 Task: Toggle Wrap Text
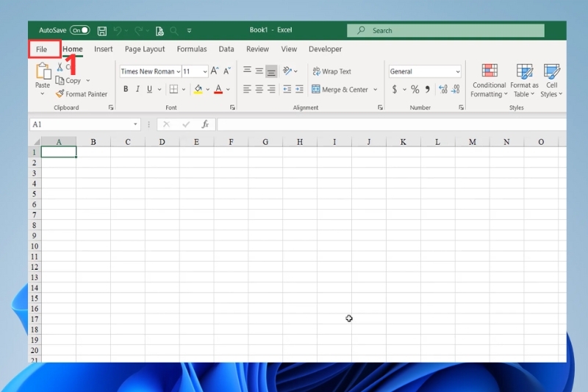pos(332,71)
